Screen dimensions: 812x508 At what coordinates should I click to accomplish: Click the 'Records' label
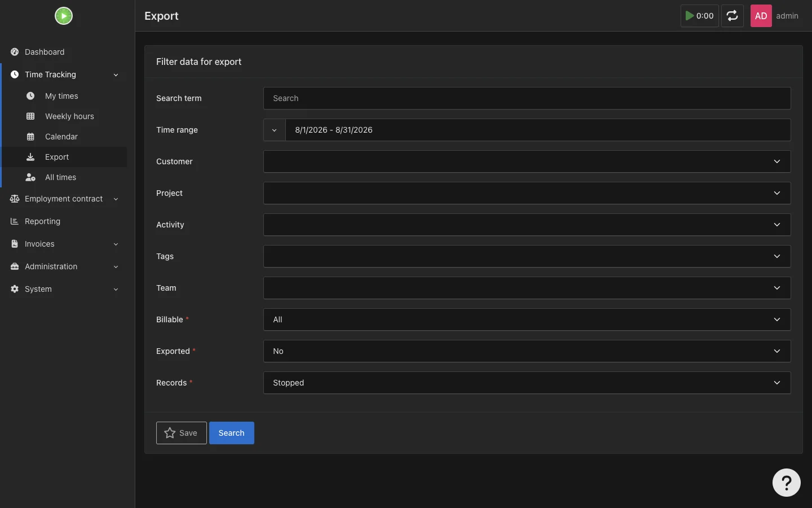coord(171,383)
